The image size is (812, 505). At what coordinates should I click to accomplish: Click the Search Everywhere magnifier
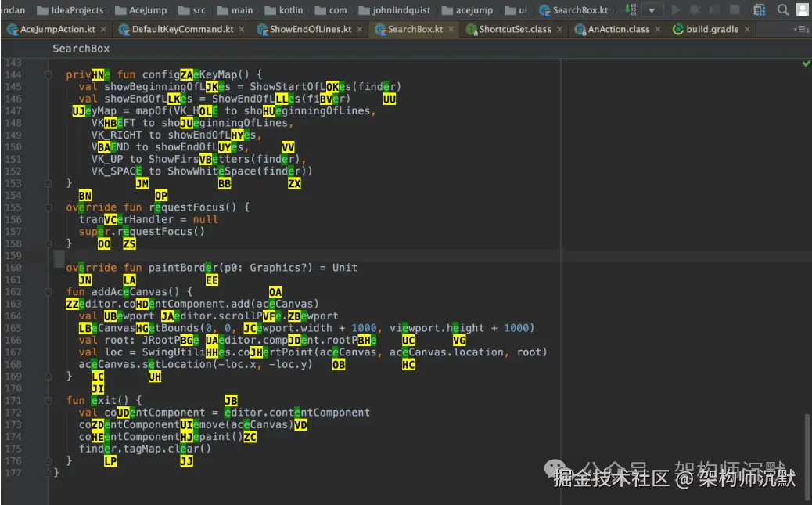tap(783, 10)
